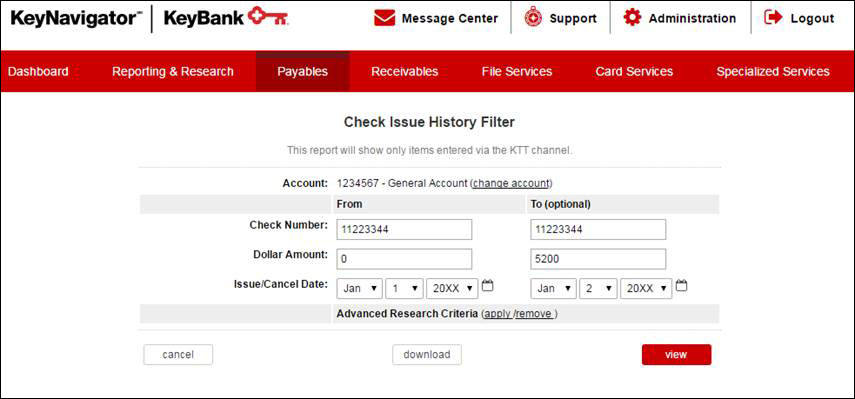Screen dimensions: 855x399
Task: Click the cancel button
Action: [178, 354]
